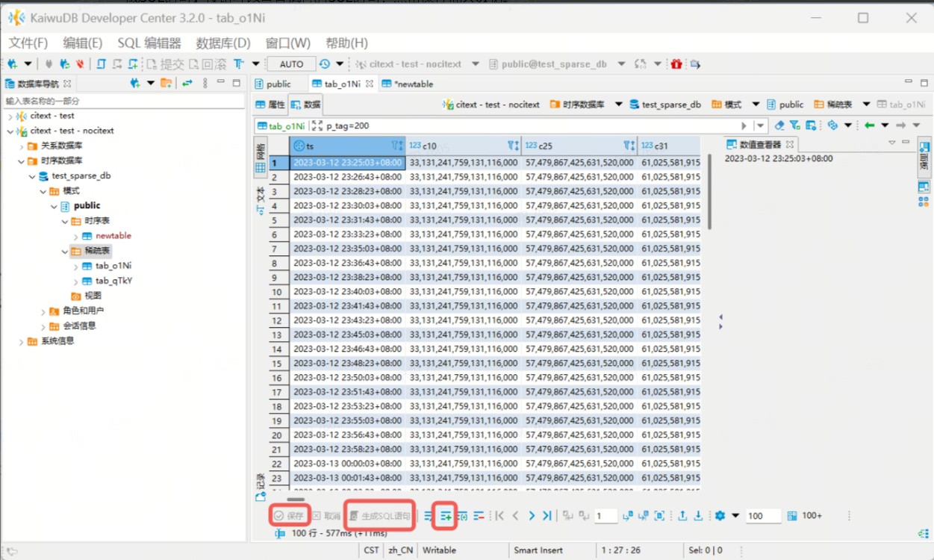Screen dimensions: 934x560
Task: Click the add row icon in the bottom toolbar
Action: 446,516
